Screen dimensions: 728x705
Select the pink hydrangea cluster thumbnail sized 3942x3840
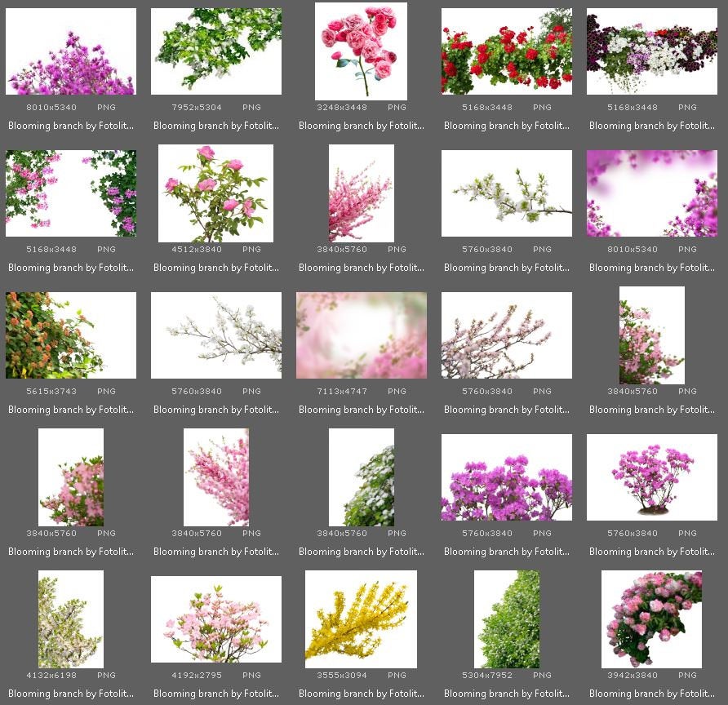point(651,619)
